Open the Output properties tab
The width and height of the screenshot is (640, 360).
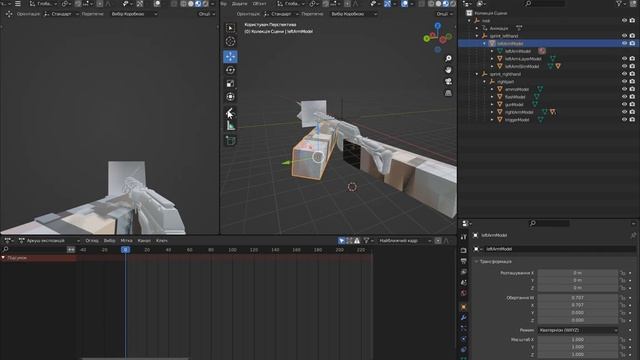464,261
